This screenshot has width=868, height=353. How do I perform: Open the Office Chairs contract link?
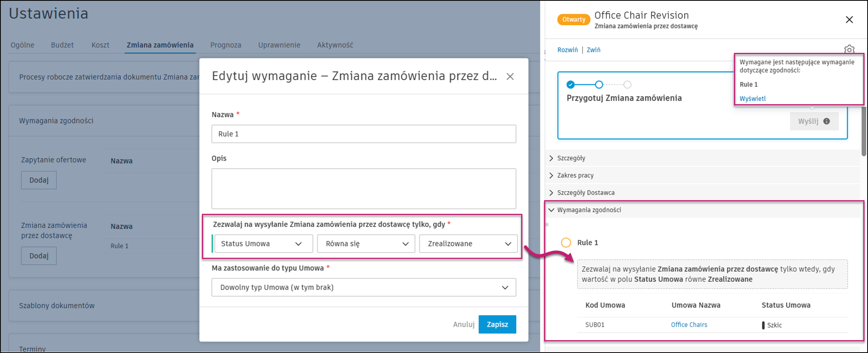click(689, 325)
